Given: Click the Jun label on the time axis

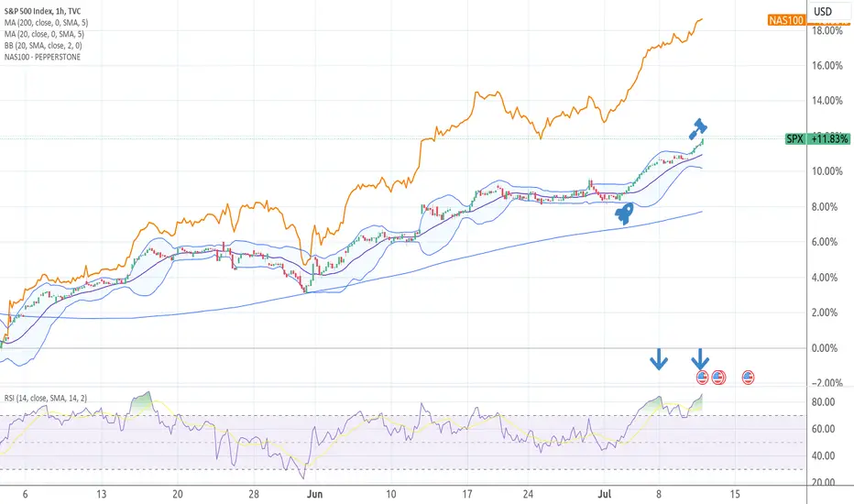Looking at the screenshot, I should click(315, 494).
